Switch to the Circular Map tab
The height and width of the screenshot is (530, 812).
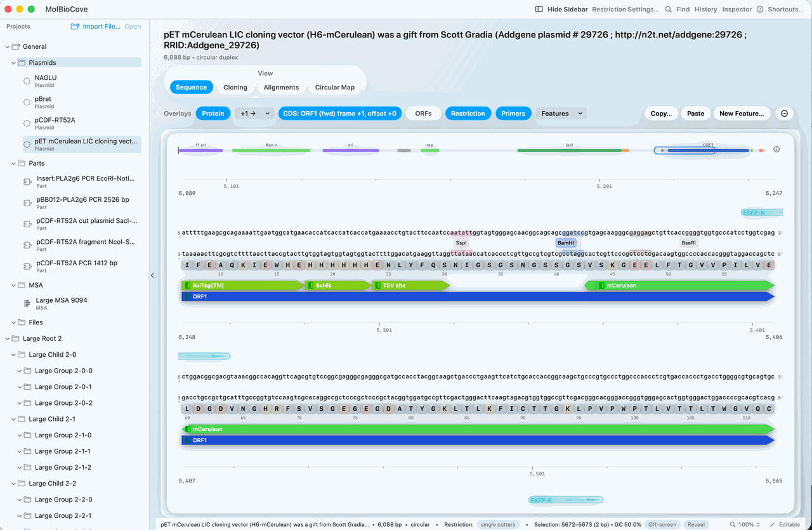335,88
